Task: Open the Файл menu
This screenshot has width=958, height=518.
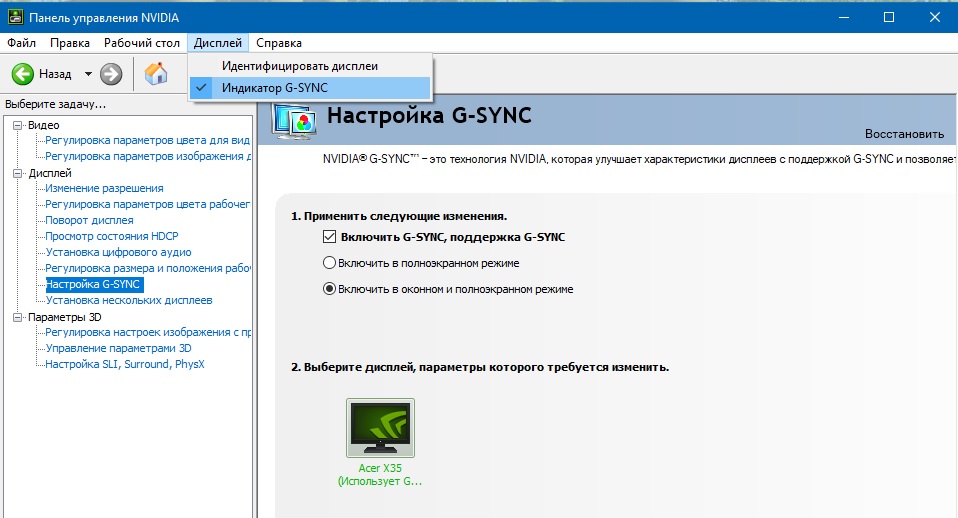Action: pos(21,43)
